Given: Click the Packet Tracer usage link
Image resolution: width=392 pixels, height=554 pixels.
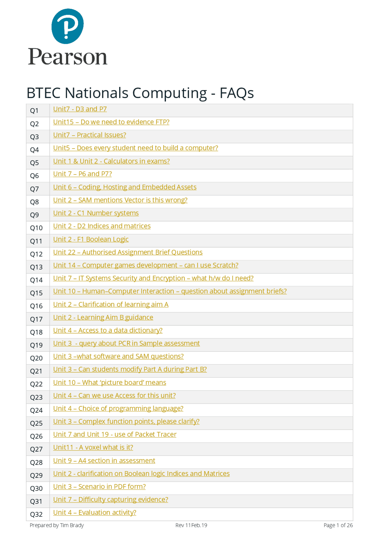Looking at the screenshot, I should [115, 435].
